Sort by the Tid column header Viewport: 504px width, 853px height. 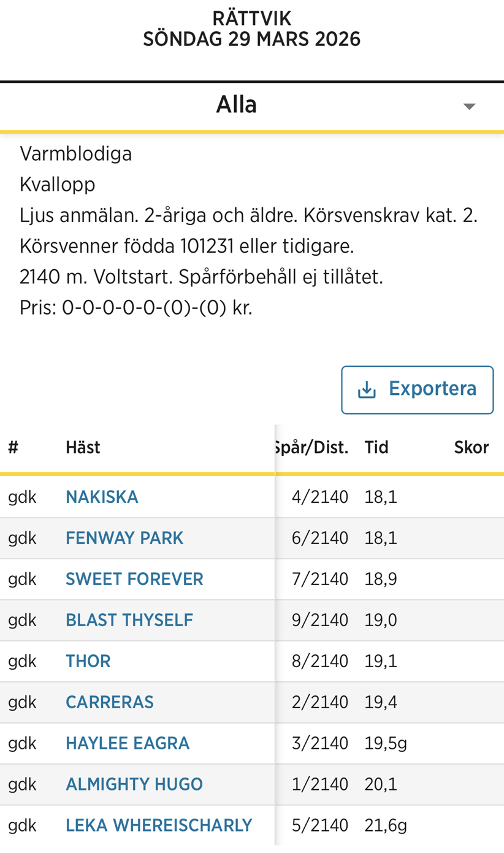click(x=376, y=448)
